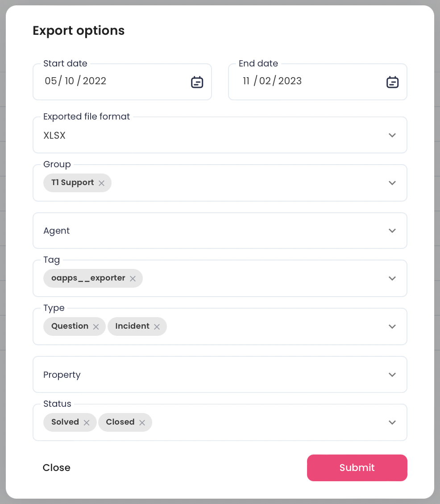Open the Property dropdown
Viewport: 440px width, 504px height.
(x=220, y=375)
